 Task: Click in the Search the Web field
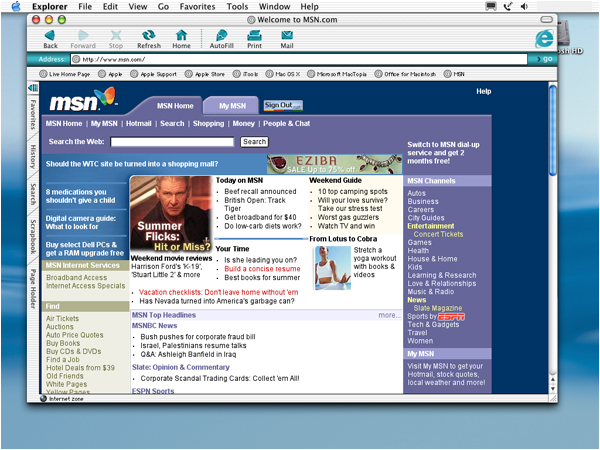pyautogui.click(x=172, y=142)
